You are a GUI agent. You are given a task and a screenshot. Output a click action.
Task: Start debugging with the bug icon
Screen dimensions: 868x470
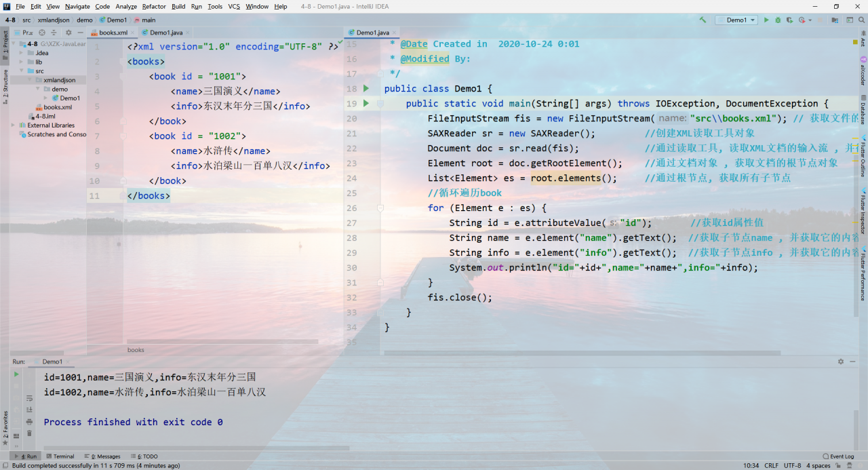(x=778, y=20)
